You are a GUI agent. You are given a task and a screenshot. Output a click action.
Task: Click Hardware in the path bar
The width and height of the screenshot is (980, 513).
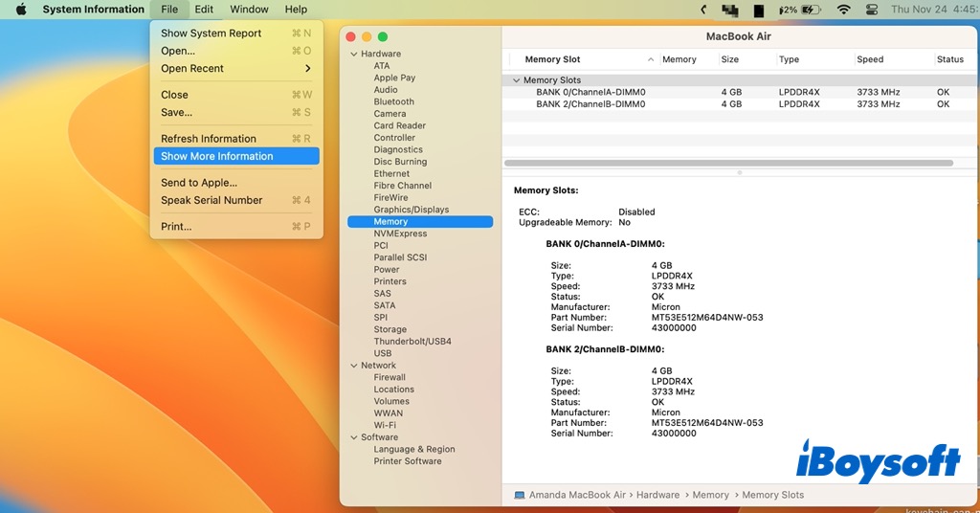(657, 495)
